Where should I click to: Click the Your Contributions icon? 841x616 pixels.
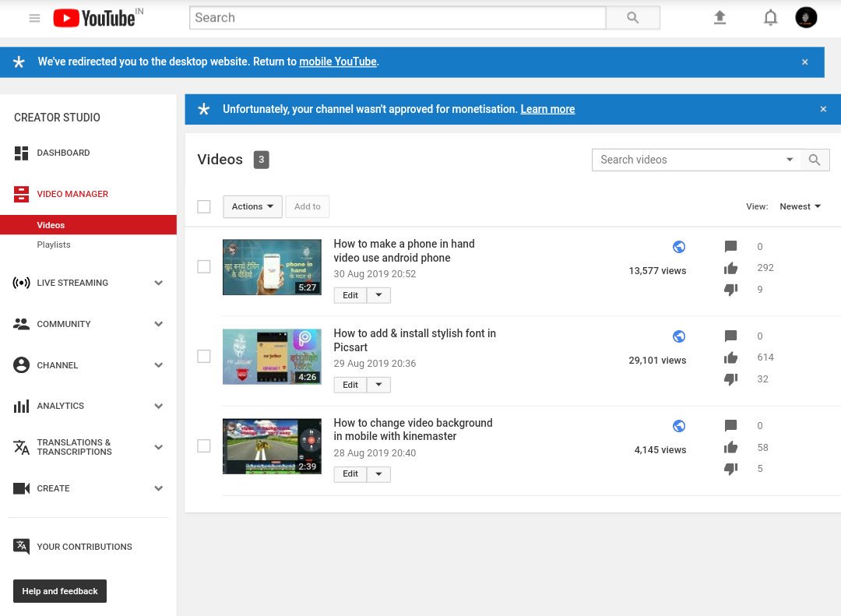click(21, 546)
